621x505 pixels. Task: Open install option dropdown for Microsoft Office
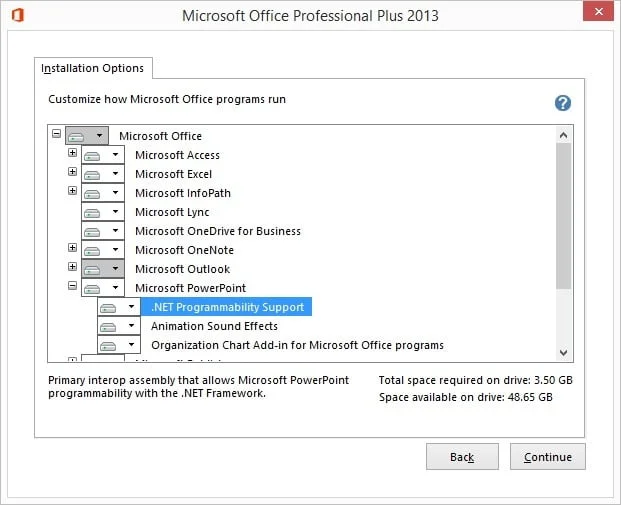87,136
